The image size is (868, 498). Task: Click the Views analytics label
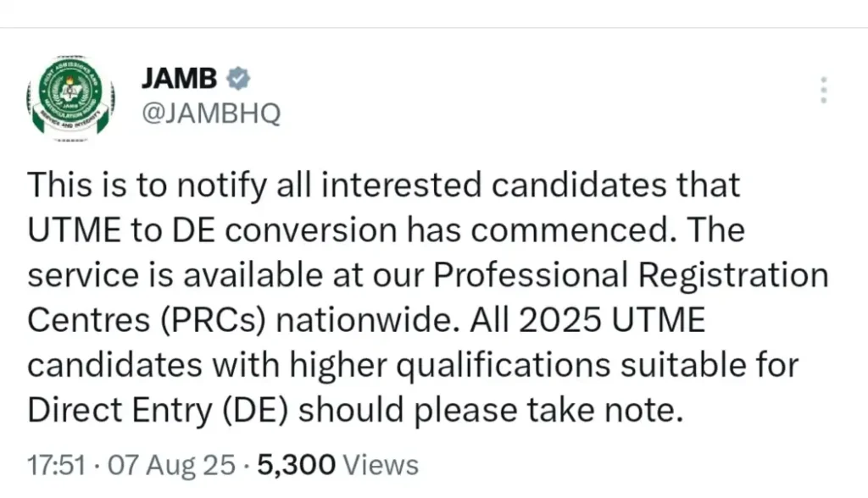(381, 464)
